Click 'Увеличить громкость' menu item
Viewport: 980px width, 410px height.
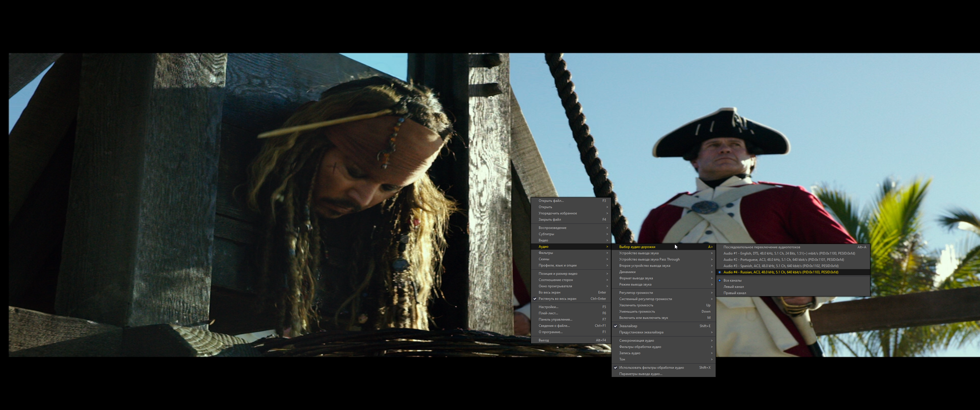tap(636, 306)
